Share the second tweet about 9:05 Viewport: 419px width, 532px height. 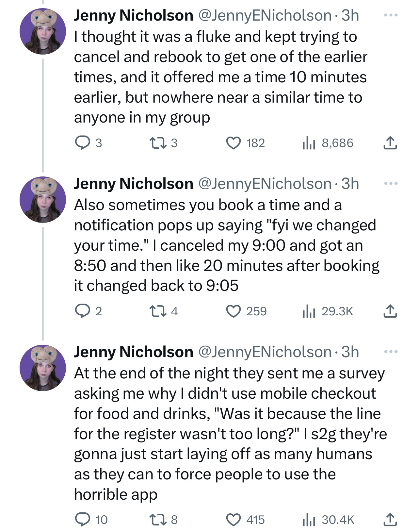pyautogui.click(x=390, y=311)
